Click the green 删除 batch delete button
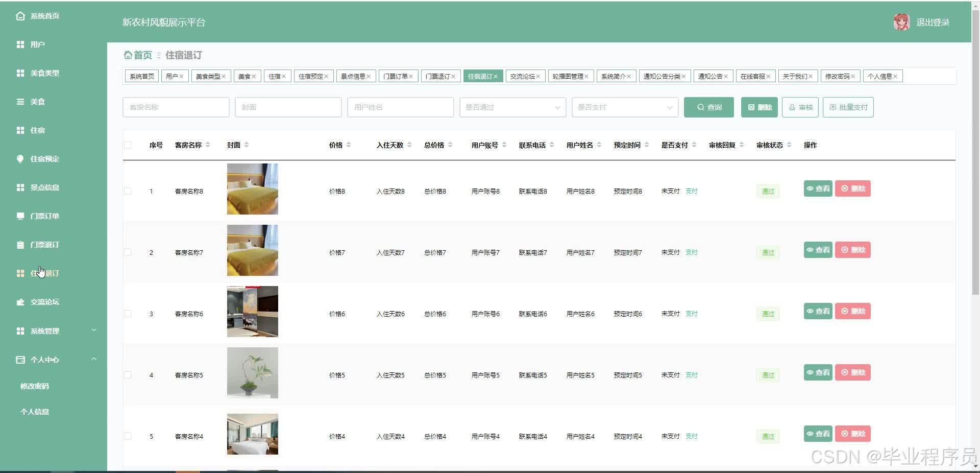Viewport: 980px width, 473px height. click(x=759, y=107)
